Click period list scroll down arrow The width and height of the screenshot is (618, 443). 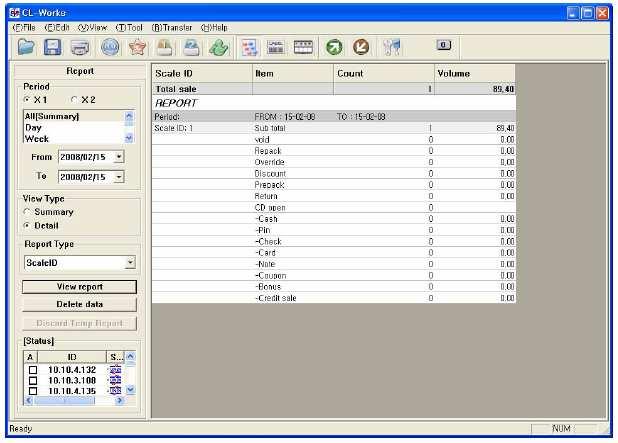129,138
